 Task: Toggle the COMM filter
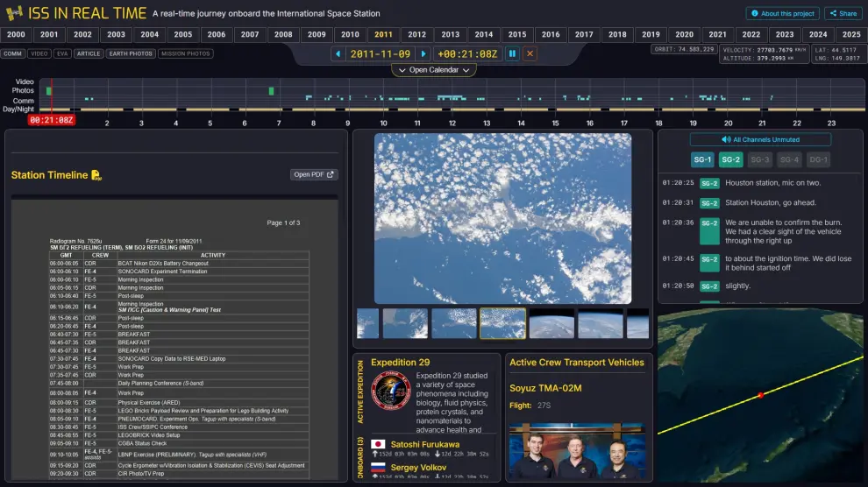[x=13, y=53]
